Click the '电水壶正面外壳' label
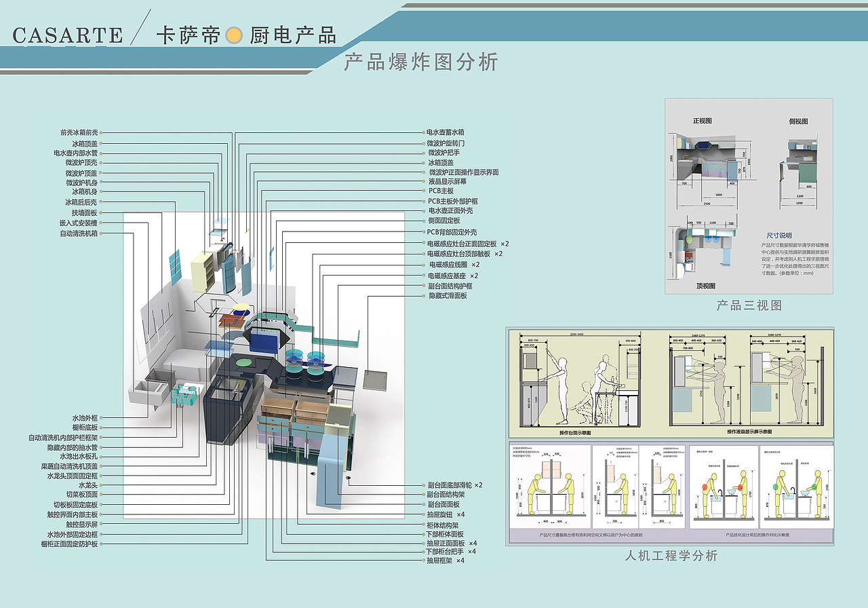This screenshot has width=868, height=608. point(451,211)
